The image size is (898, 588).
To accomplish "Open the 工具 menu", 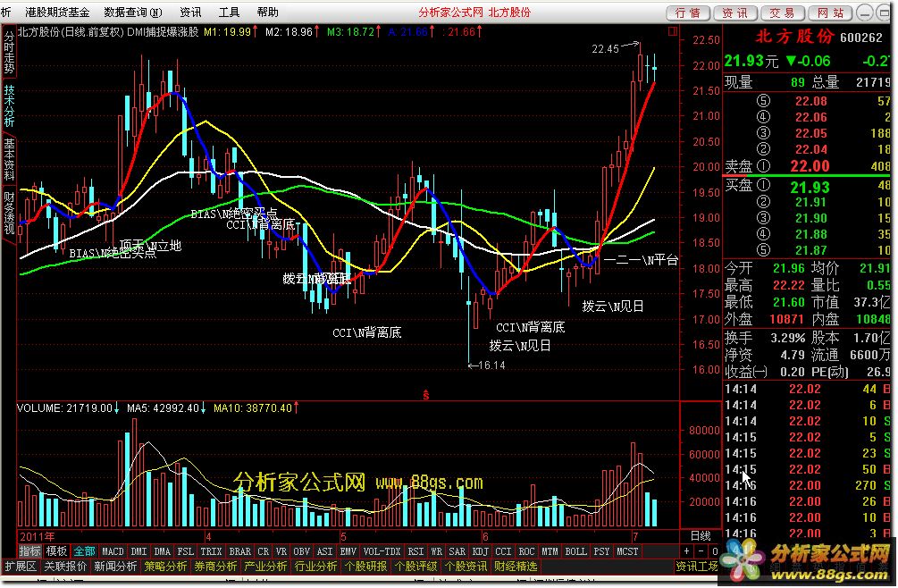I will click(x=229, y=12).
